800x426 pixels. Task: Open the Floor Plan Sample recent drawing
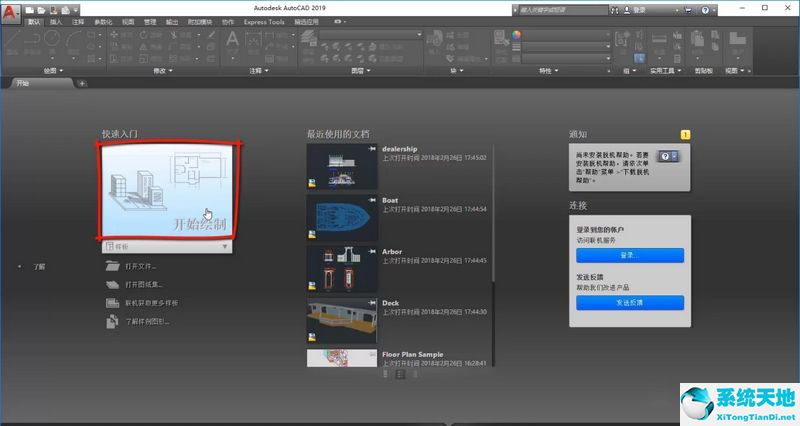pyautogui.click(x=342, y=358)
